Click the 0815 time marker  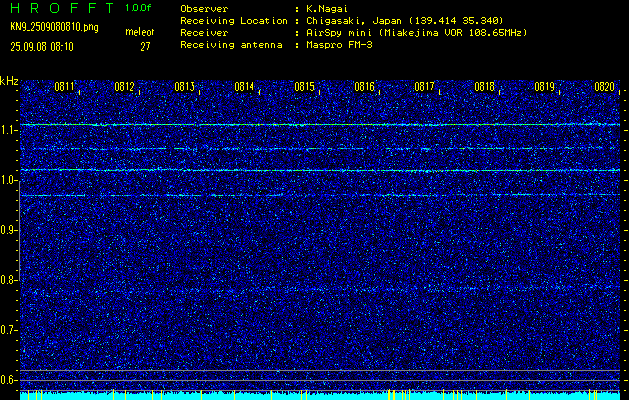[x=304, y=87]
